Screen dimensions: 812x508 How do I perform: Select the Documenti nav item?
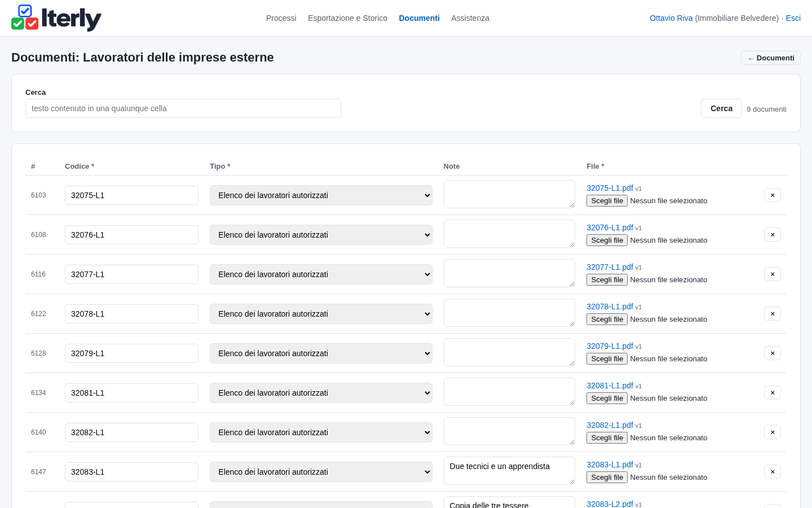pos(419,18)
